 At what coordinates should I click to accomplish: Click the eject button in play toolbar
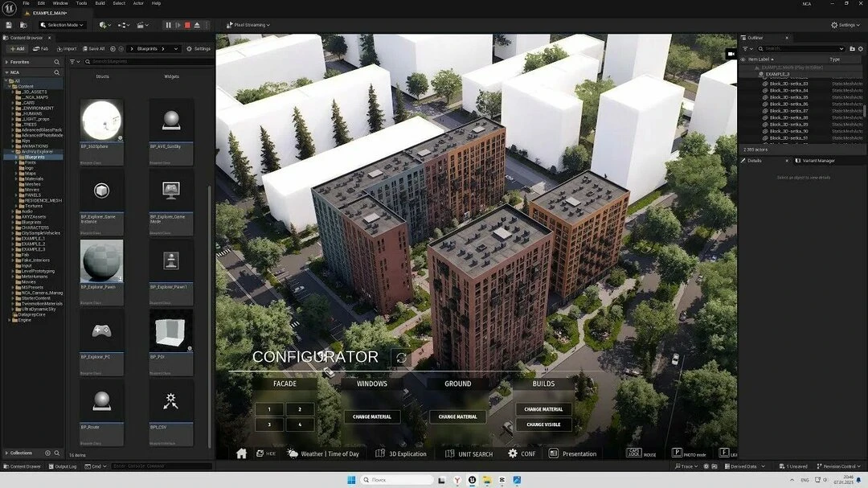click(x=197, y=25)
